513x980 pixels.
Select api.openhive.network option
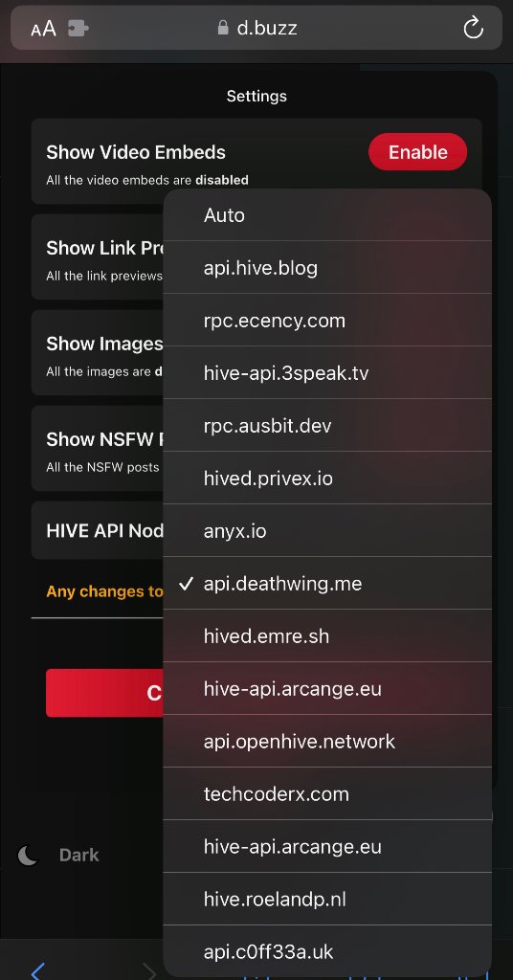click(327, 742)
